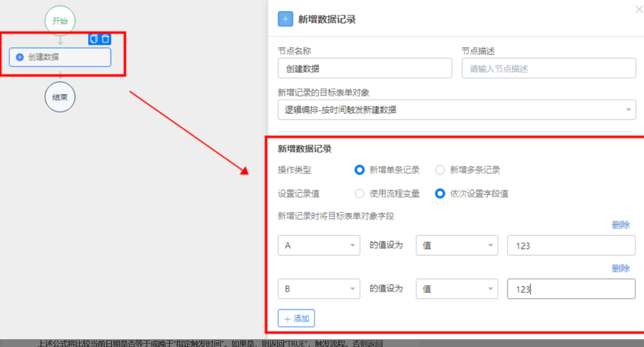Close the 新增数据记录 panel
This screenshot has height=347, width=644.
click(639, 9)
